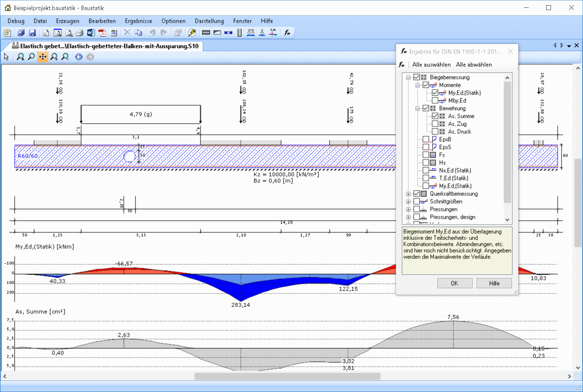Viewport: 583px width, 392px height.
Task: Collapse the Biegebemessung tree branch
Action: point(408,77)
